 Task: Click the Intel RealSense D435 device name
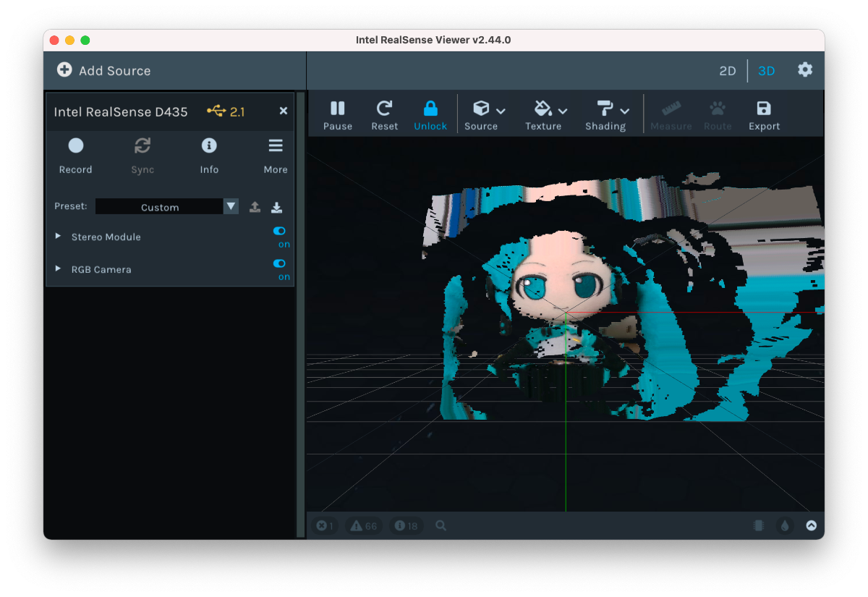(121, 112)
